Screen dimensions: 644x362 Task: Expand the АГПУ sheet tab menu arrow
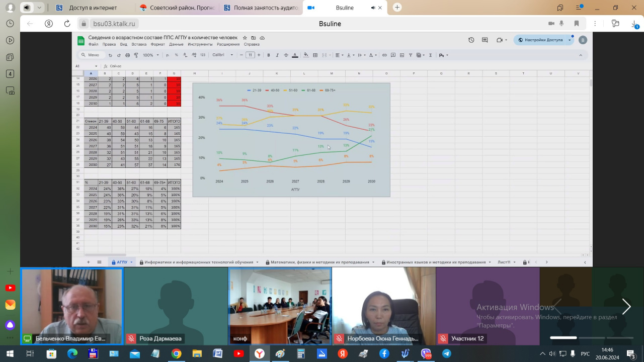[132, 262]
